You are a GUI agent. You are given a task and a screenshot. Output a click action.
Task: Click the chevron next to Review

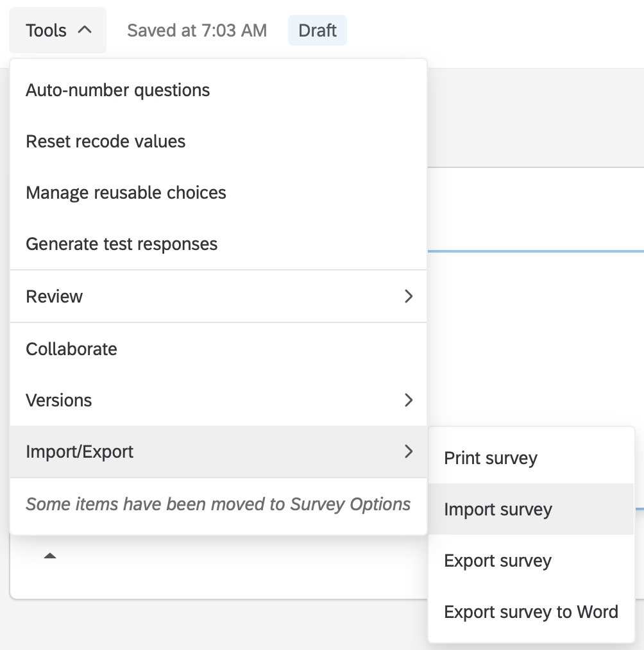(x=409, y=296)
